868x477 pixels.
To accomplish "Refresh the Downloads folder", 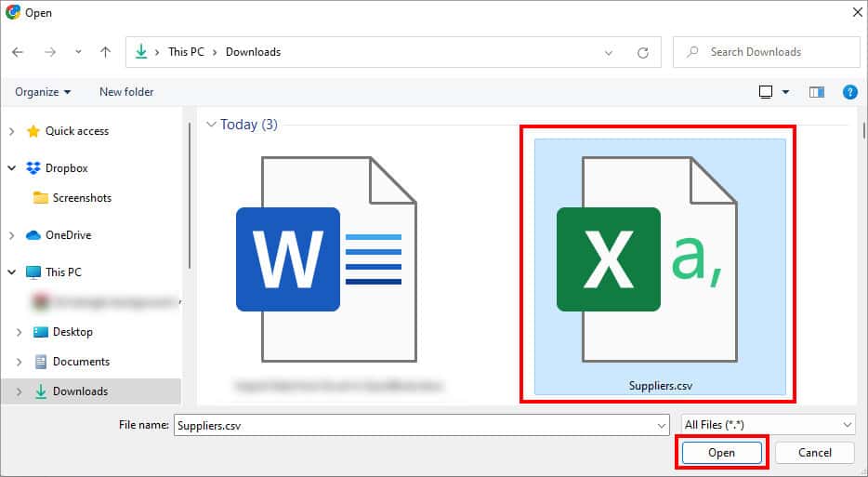I will (x=643, y=53).
